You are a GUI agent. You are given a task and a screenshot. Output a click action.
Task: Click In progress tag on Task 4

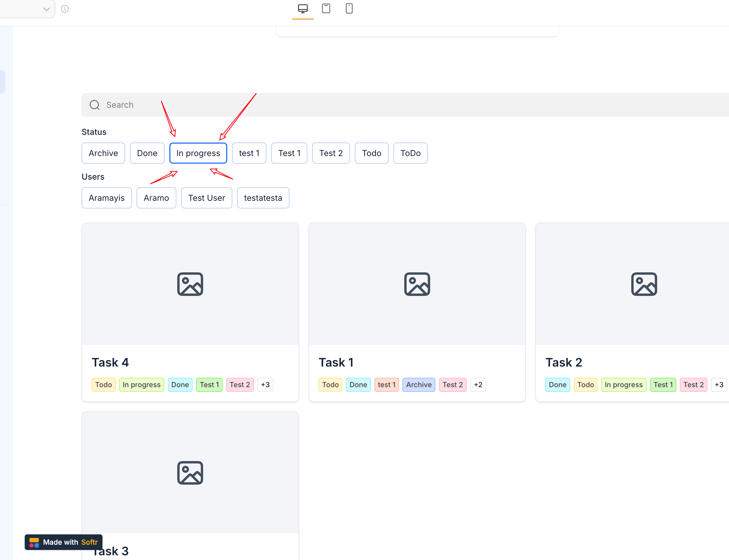tap(142, 385)
